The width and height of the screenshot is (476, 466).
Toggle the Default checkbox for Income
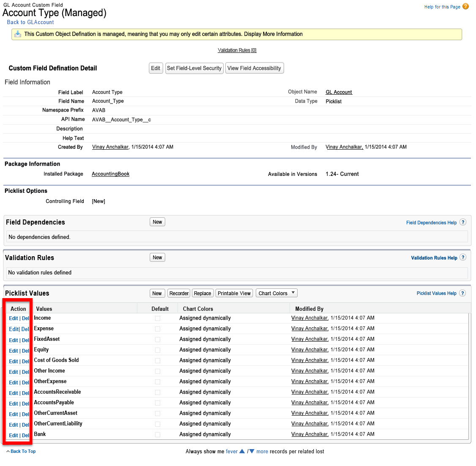pyautogui.click(x=158, y=318)
